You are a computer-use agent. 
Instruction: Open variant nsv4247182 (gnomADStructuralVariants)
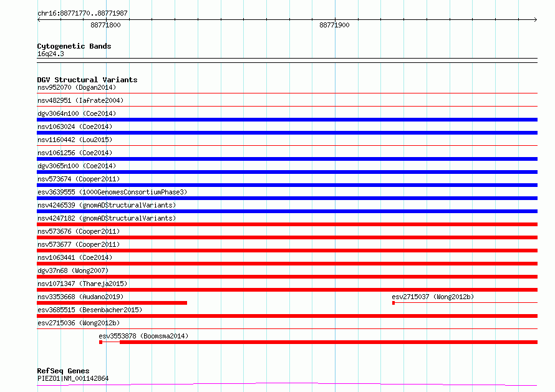coord(107,218)
